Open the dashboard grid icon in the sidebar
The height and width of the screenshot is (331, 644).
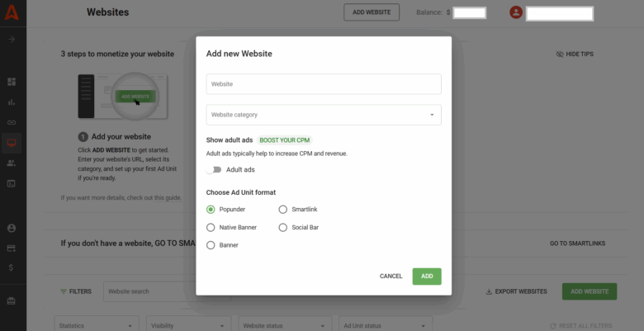12,82
